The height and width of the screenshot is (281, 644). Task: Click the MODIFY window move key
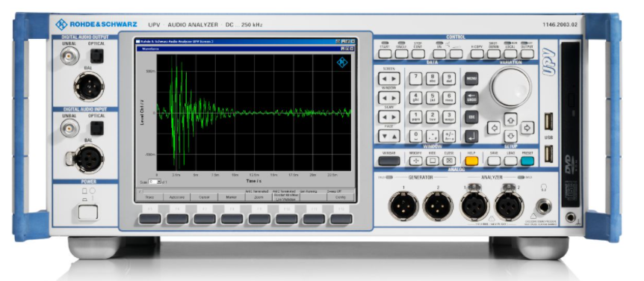(415, 161)
